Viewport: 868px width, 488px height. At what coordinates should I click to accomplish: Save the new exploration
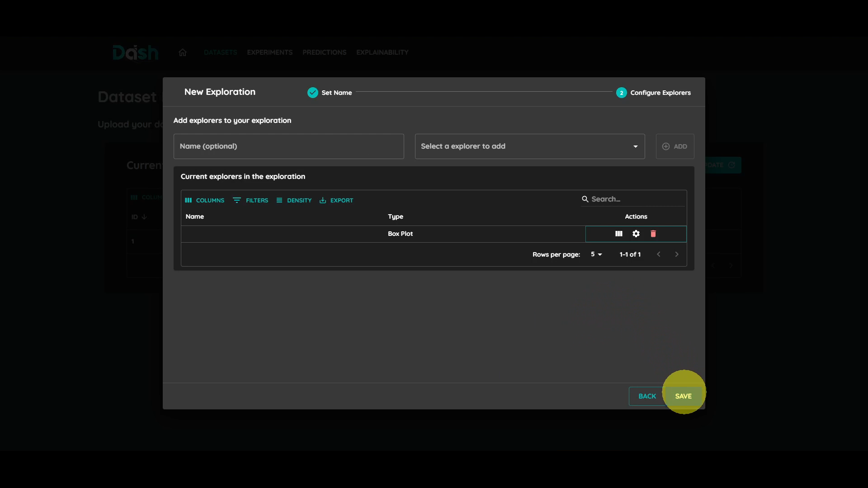[x=684, y=396]
